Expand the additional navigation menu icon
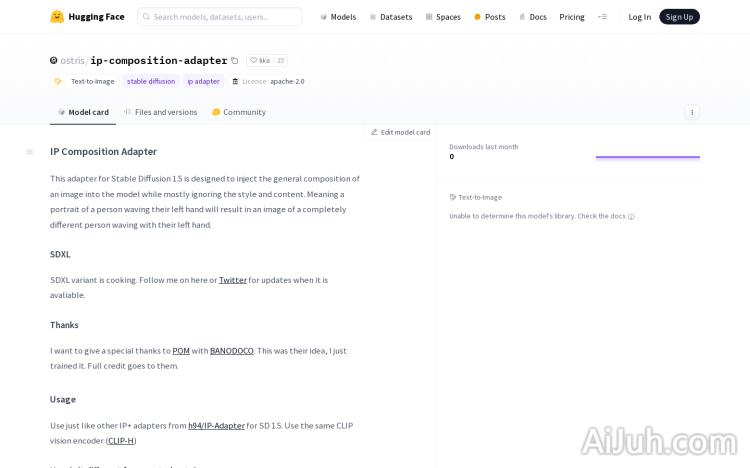The height and width of the screenshot is (468, 750). [x=602, y=17]
